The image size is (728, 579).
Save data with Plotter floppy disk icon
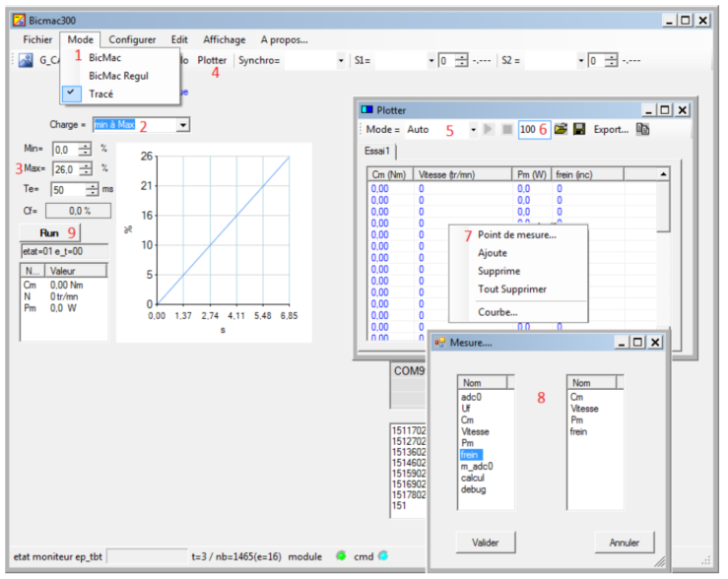point(579,129)
